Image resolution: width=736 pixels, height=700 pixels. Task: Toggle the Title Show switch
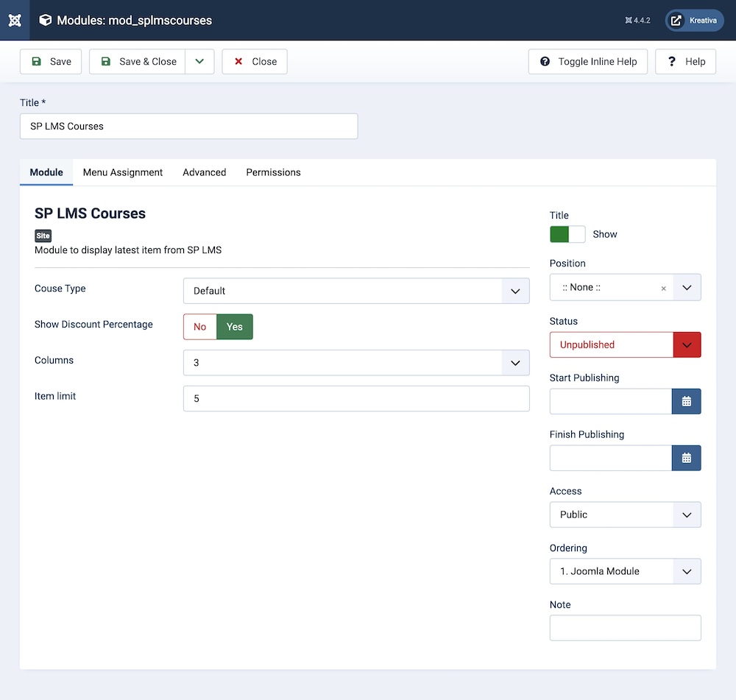[567, 234]
